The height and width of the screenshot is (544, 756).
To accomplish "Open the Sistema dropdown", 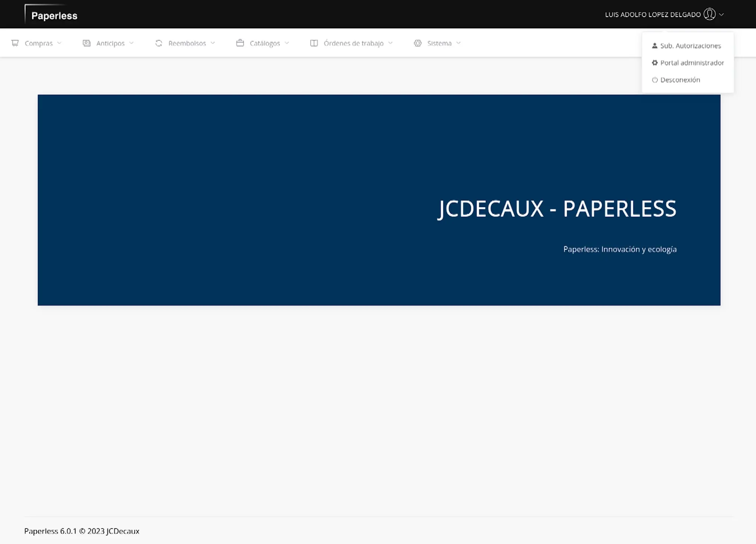I will [440, 43].
